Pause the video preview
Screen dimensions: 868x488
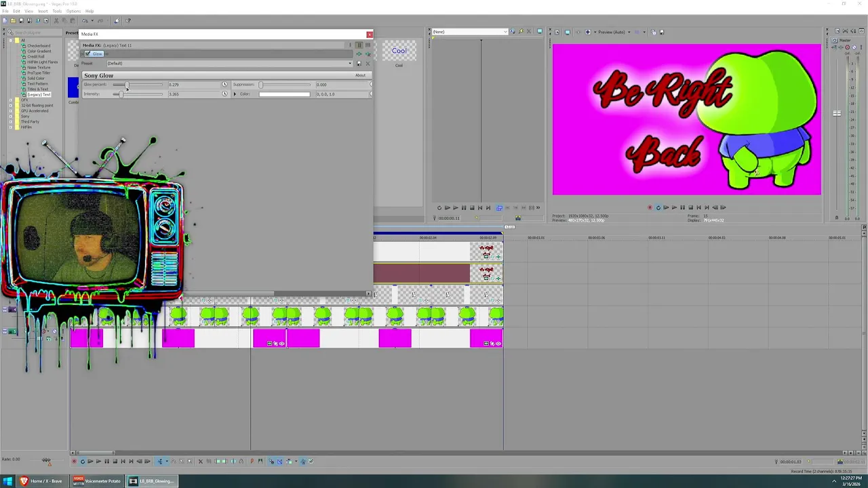click(x=682, y=208)
